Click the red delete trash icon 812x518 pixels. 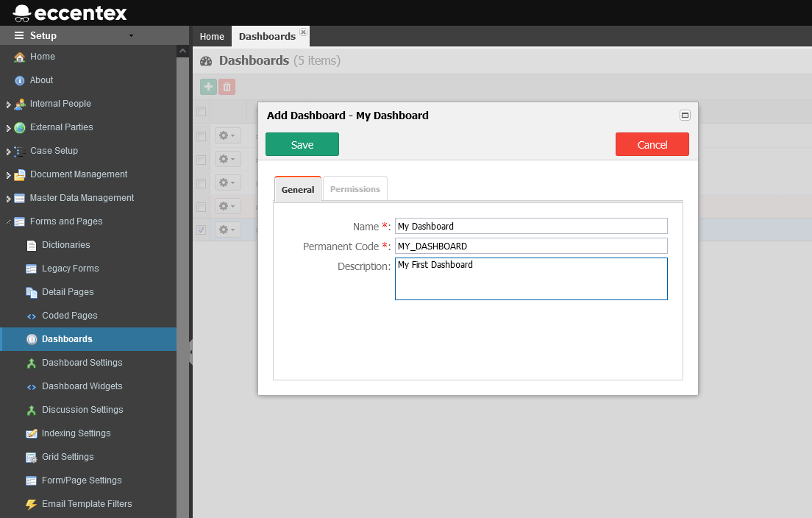227,87
